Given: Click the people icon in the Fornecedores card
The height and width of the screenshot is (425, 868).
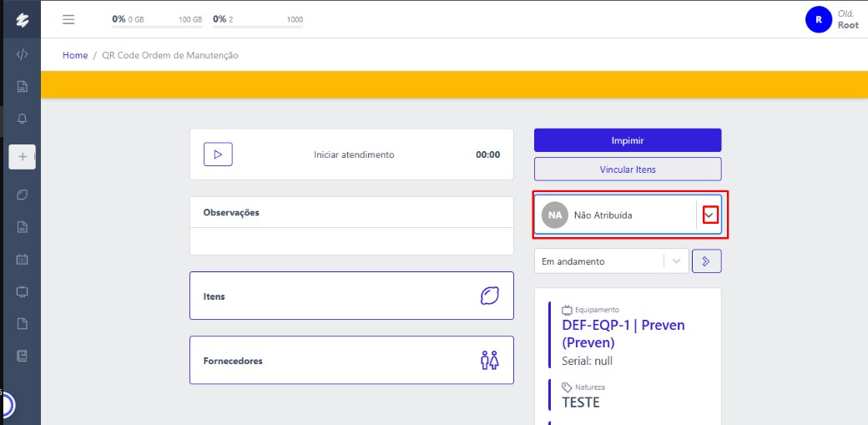Looking at the screenshot, I should coord(489,361).
